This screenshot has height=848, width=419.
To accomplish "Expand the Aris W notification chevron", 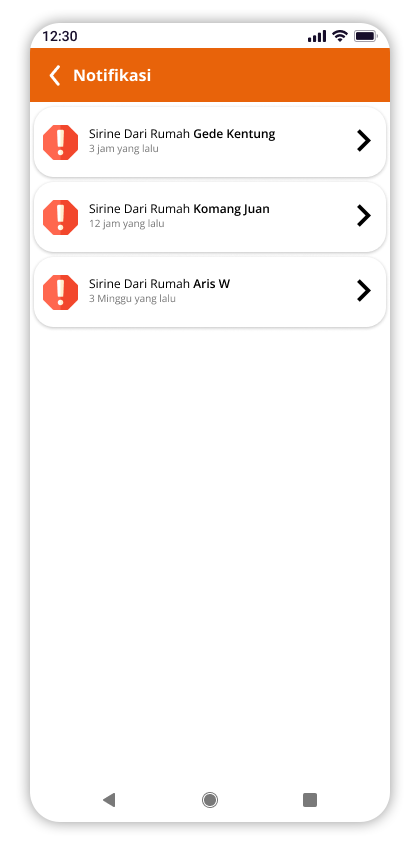I will coord(364,291).
